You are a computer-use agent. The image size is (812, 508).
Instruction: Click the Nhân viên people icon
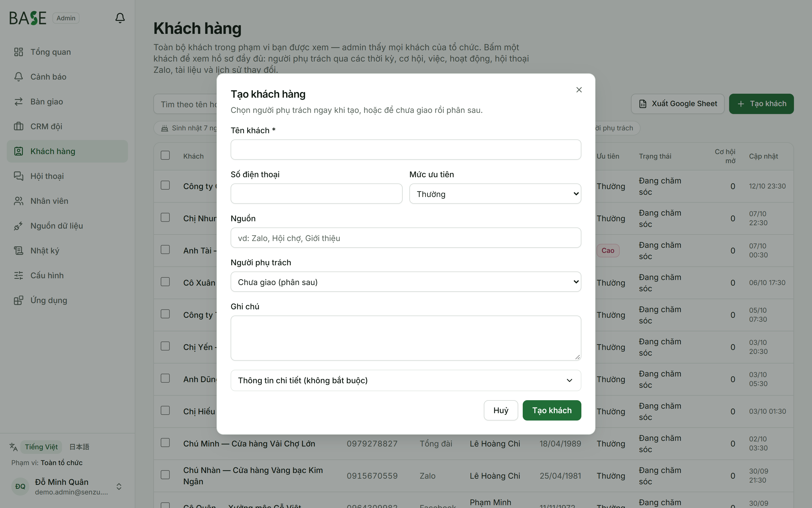tap(18, 201)
